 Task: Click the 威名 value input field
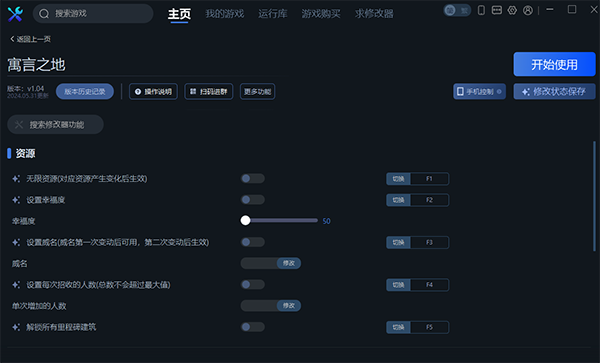coord(259,263)
